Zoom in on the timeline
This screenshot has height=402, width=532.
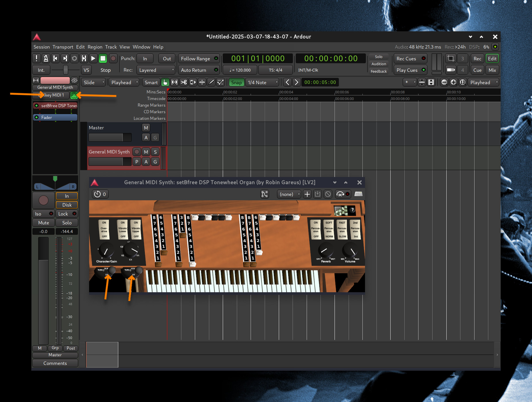coord(453,82)
